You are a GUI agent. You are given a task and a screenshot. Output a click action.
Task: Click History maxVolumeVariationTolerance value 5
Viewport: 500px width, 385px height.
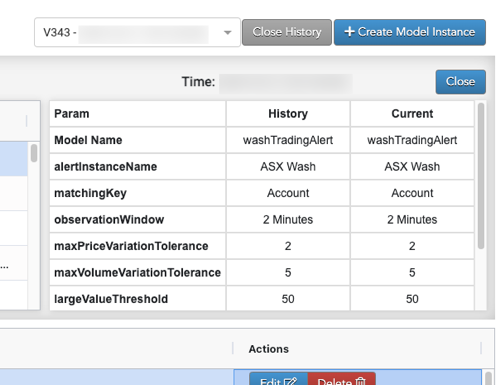click(x=288, y=272)
